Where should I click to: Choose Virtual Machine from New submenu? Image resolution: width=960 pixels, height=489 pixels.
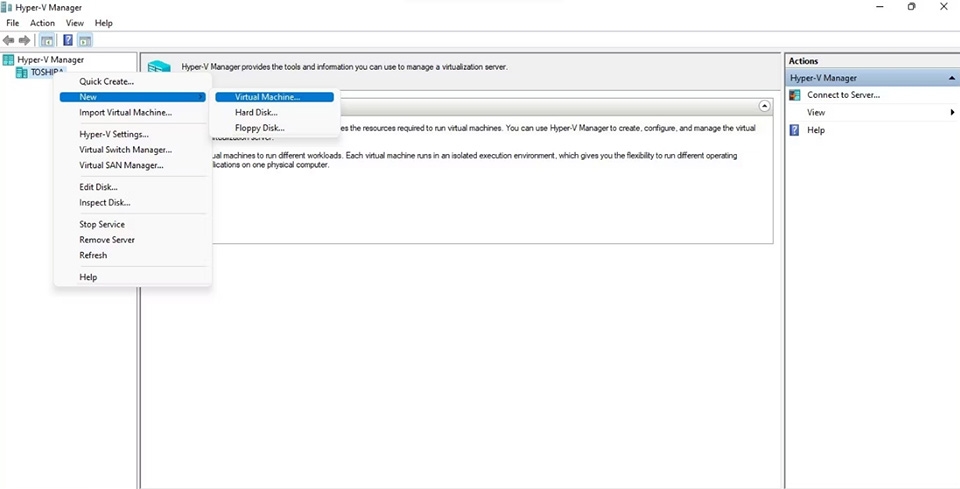(x=274, y=97)
